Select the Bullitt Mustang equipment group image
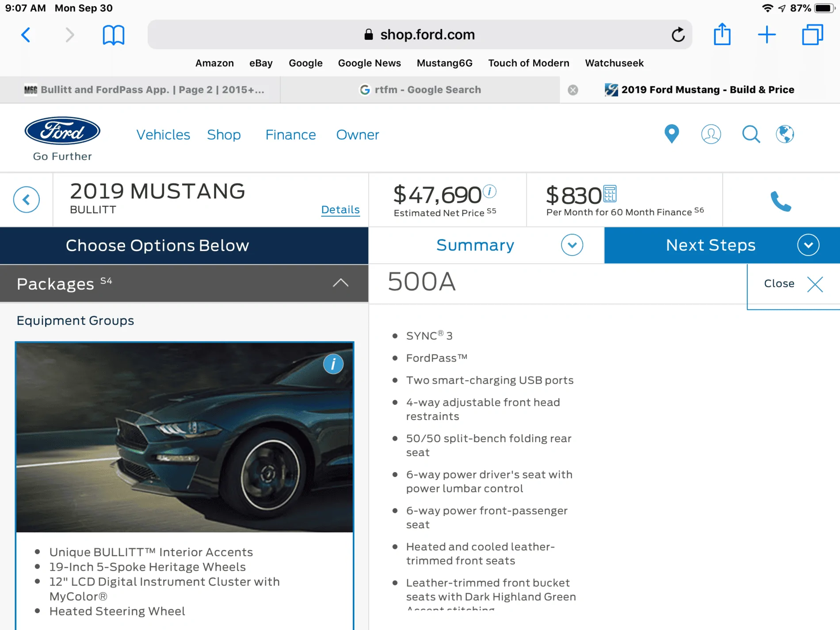Viewport: 840px width, 630px height. click(184, 437)
